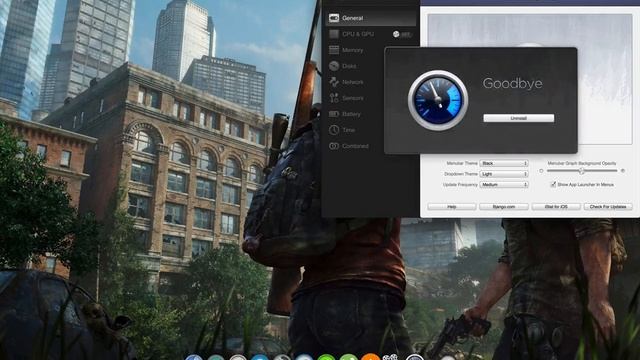Toggle the CPU & GPU on/off switch
Screen dimensions: 640x360
(402, 34)
